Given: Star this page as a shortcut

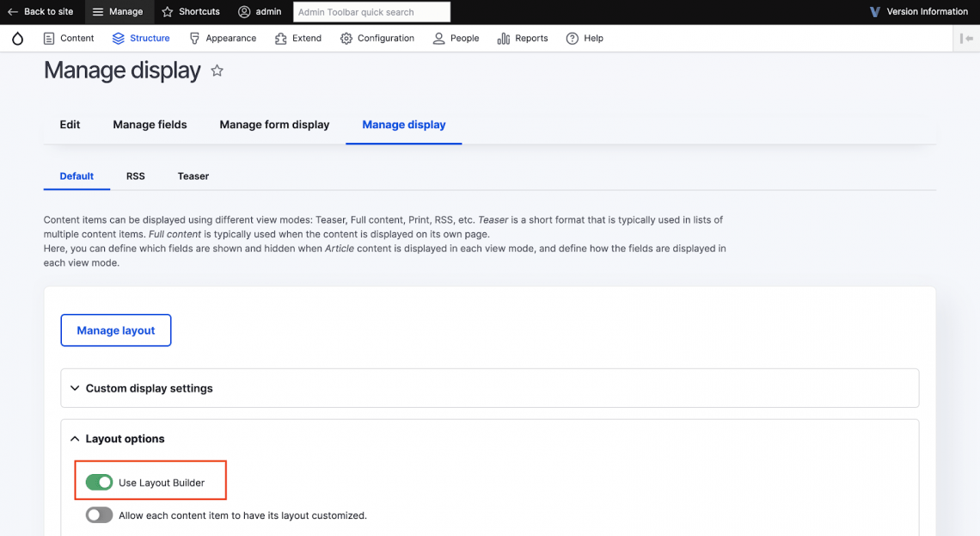Looking at the screenshot, I should click(217, 71).
